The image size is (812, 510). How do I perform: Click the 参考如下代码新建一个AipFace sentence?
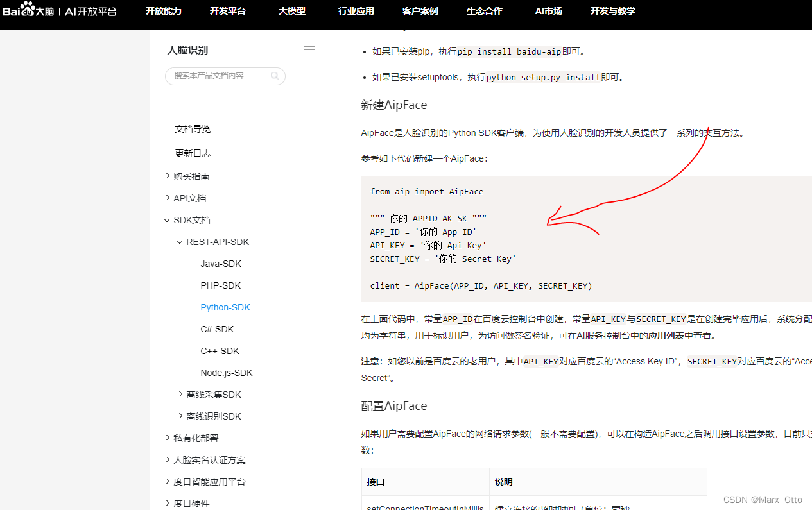click(x=424, y=158)
